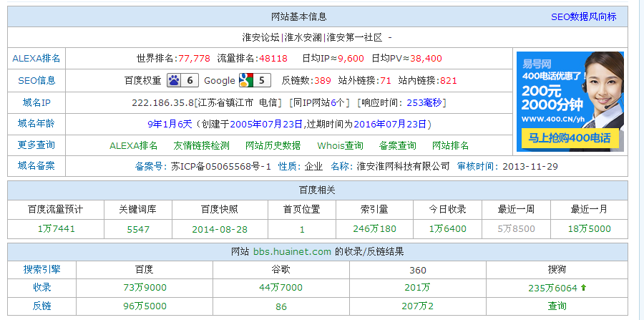Open the bbs.huainet.com site link
644x320 pixels.
click(x=292, y=251)
